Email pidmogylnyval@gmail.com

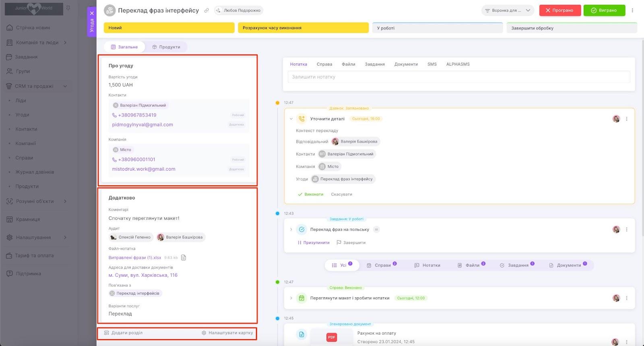(142, 125)
